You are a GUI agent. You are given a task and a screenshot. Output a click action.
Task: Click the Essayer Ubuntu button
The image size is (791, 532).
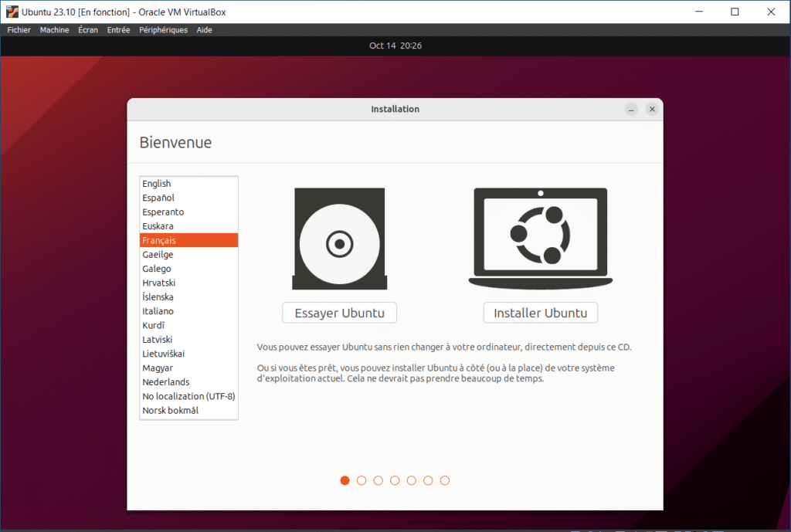click(340, 313)
